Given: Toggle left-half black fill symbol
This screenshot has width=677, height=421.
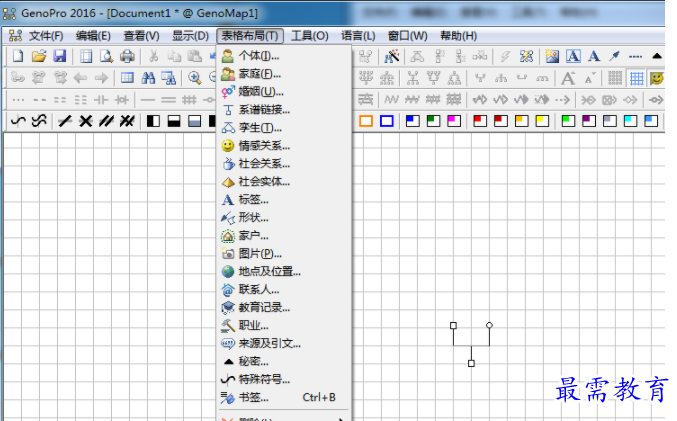Looking at the screenshot, I should point(153,121).
